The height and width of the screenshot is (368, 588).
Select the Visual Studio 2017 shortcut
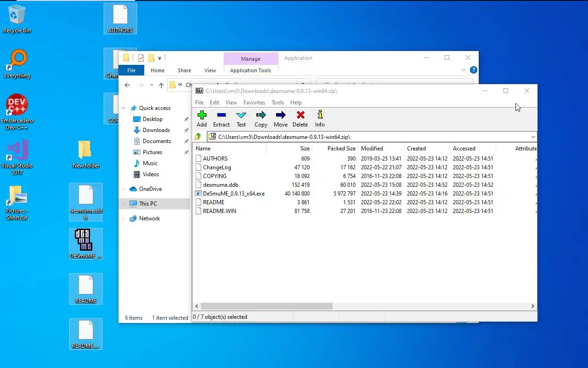(17, 157)
